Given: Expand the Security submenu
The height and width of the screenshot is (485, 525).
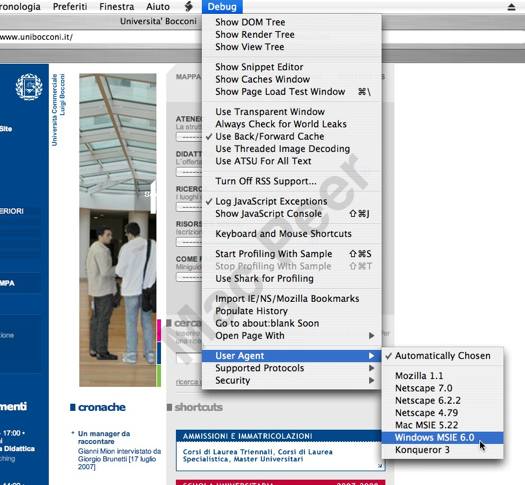Looking at the screenshot, I should 292,380.
